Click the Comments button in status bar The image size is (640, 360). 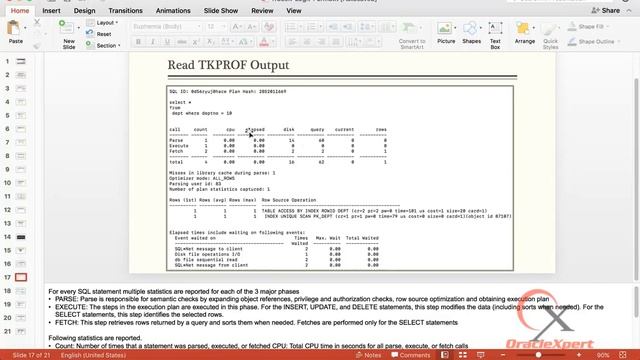coord(411,355)
